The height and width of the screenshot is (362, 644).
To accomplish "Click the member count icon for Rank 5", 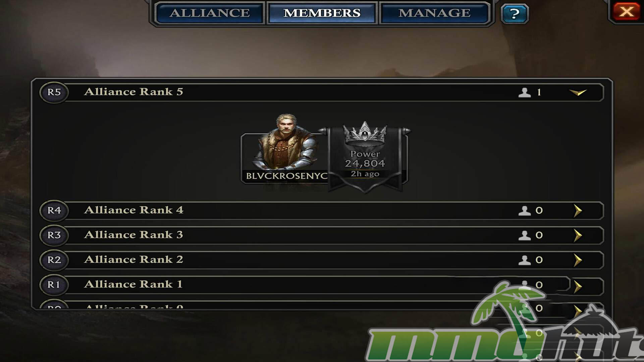I will click(x=525, y=92).
